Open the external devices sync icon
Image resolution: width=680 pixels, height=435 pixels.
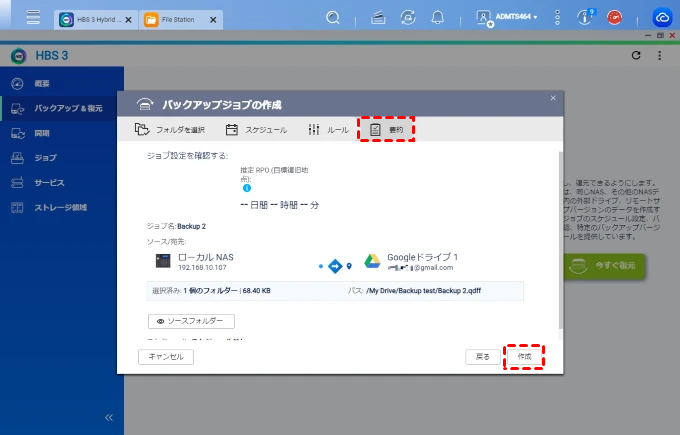(408, 17)
